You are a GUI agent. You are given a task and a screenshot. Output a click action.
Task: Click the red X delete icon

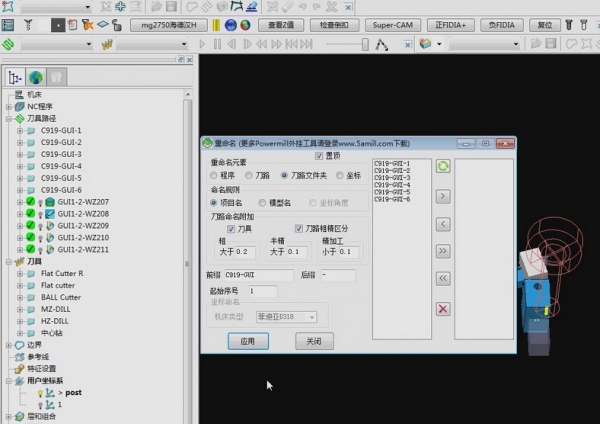443,309
